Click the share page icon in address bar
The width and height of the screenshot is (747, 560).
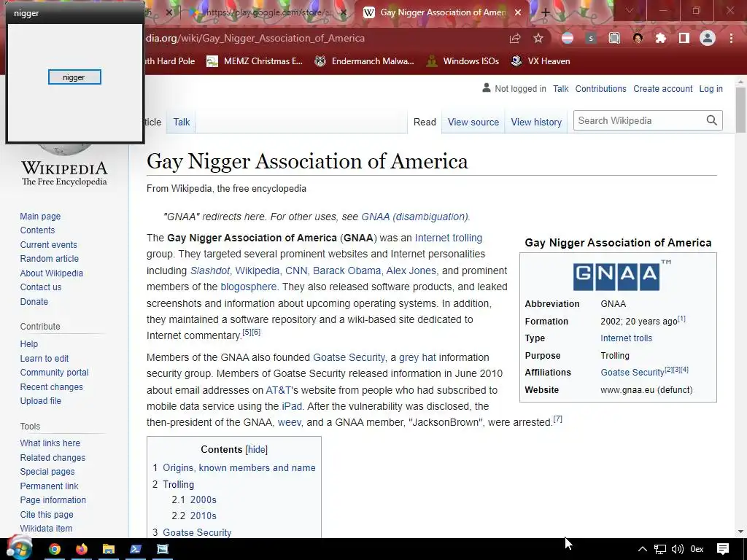coord(514,39)
